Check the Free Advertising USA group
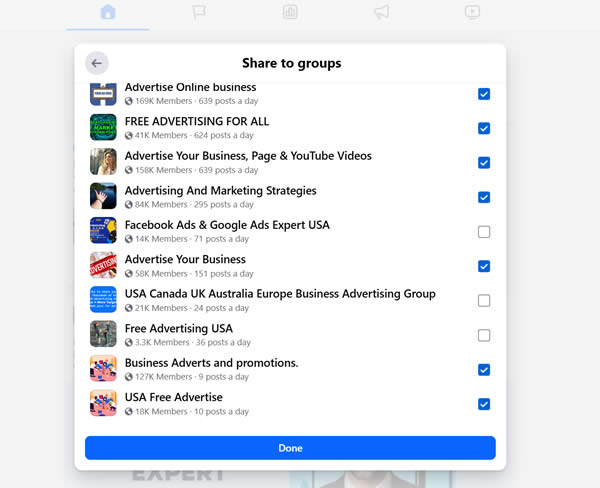This screenshot has width=600, height=488. [x=484, y=335]
